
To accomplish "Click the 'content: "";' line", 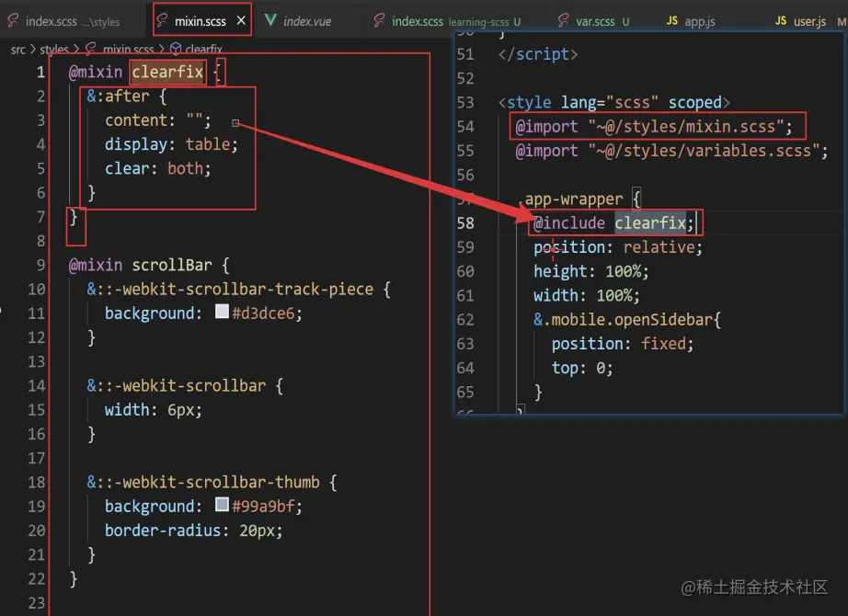I will (157, 120).
